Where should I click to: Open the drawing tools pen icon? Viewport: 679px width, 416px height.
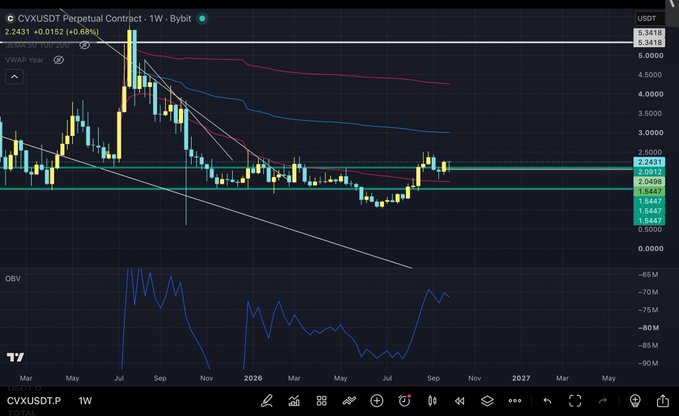coord(267,401)
